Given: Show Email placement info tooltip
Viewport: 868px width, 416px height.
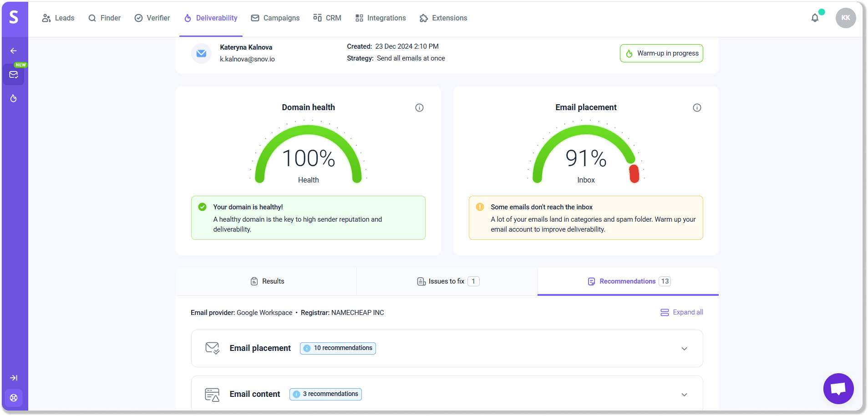Looking at the screenshot, I should click(697, 108).
